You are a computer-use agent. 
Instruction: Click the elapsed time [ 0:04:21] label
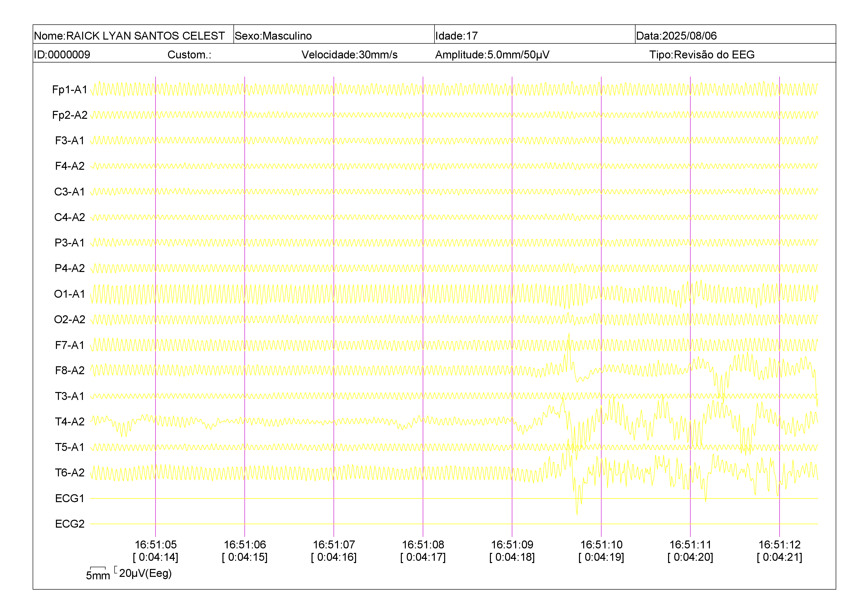tap(779, 557)
